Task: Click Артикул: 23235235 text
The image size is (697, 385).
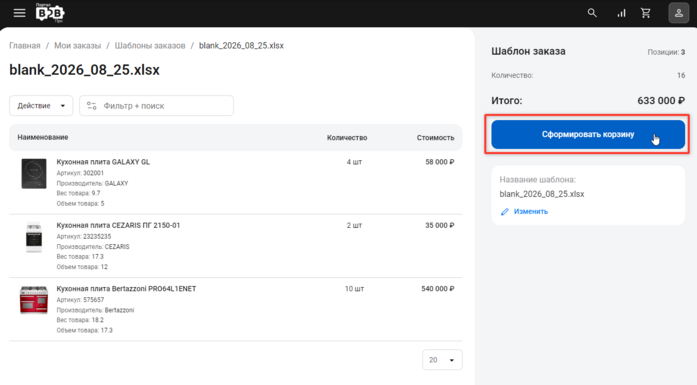Action: 84,237
